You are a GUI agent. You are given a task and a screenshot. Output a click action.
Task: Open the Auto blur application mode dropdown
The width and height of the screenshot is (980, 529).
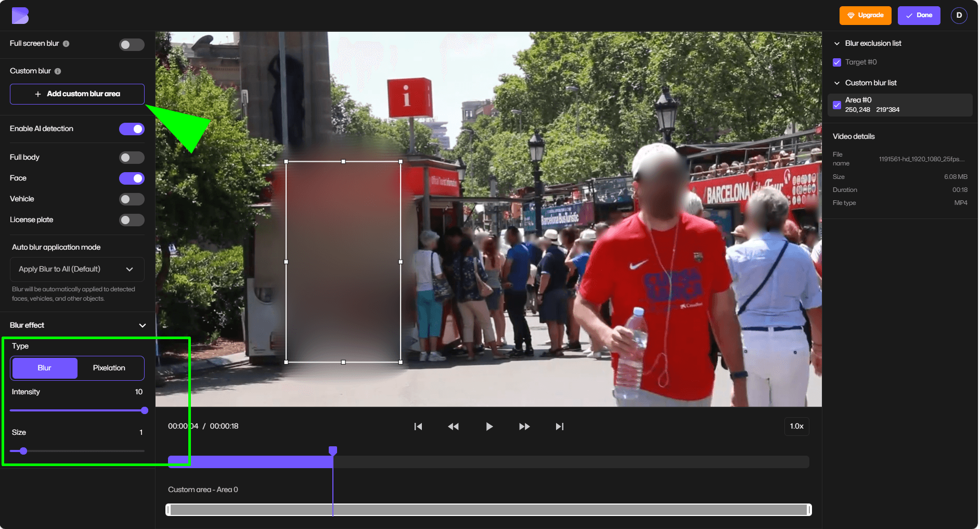tap(77, 269)
